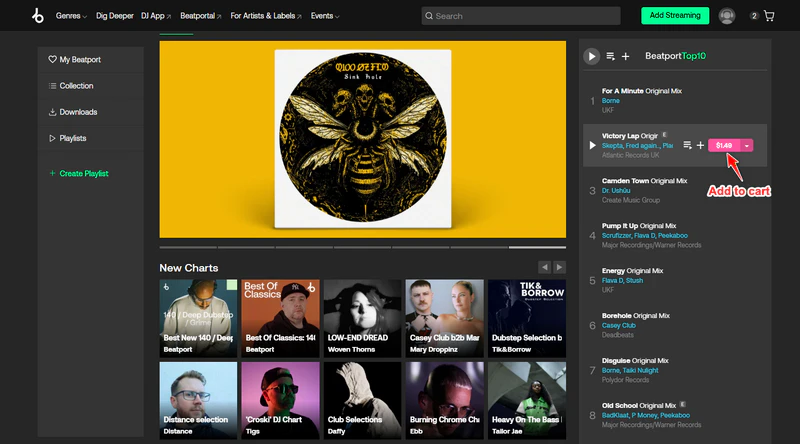This screenshot has height=444, width=800.
Task: Open label Create Music Group
Action: pos(631,200)
